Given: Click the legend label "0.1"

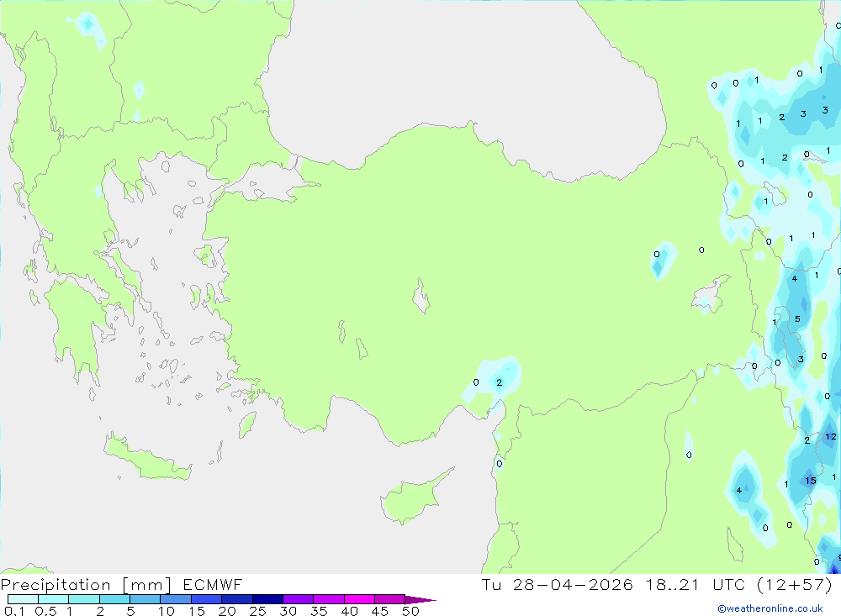Looking at the screenshot, I should point(14,611).
